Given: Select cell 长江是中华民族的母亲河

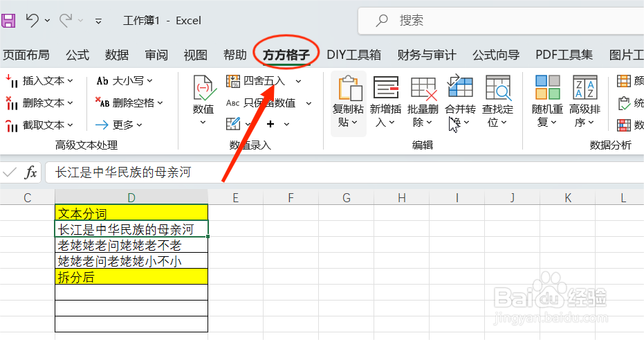Looking at the screenshot, I should 131,229.
